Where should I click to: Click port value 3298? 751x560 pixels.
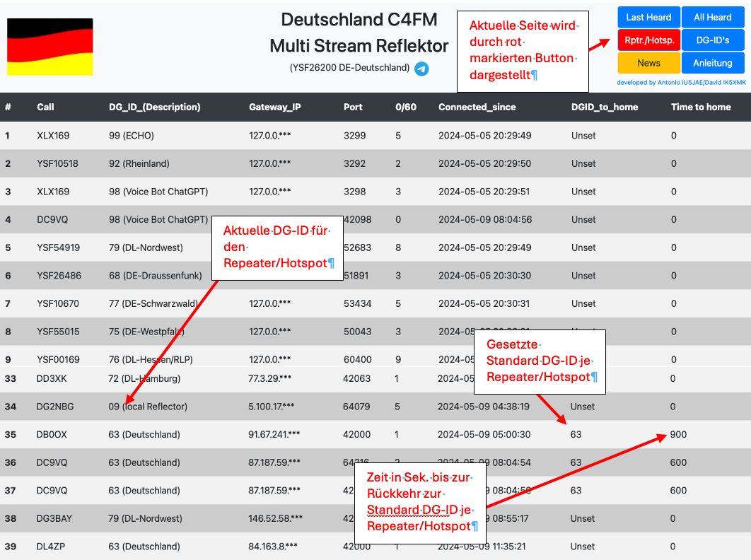click(x=354, y=192)
